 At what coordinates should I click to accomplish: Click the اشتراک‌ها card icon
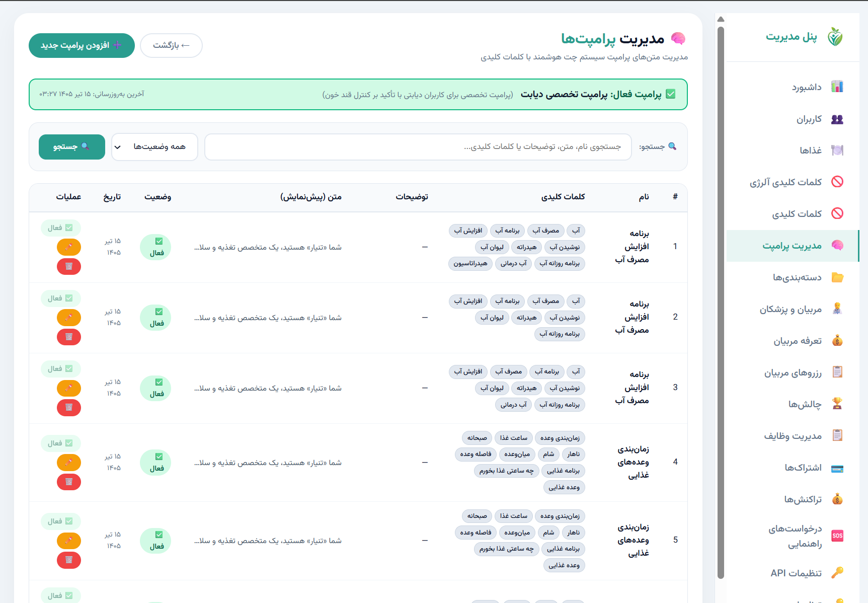[837, 468]
